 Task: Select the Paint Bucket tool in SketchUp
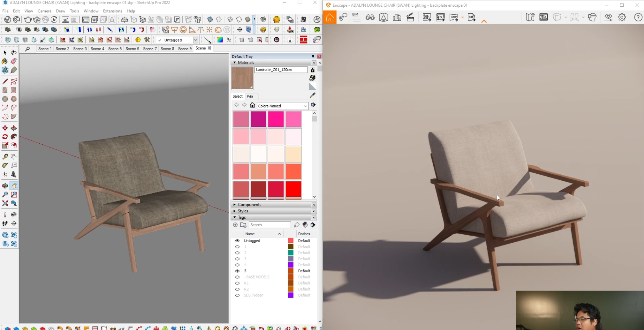click(x=5, y=61)
